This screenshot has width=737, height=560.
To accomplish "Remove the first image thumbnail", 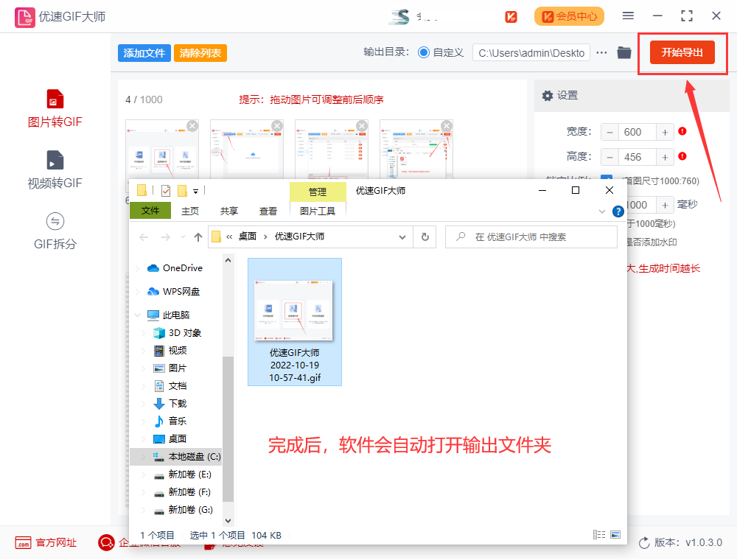I will pos(192,126).
